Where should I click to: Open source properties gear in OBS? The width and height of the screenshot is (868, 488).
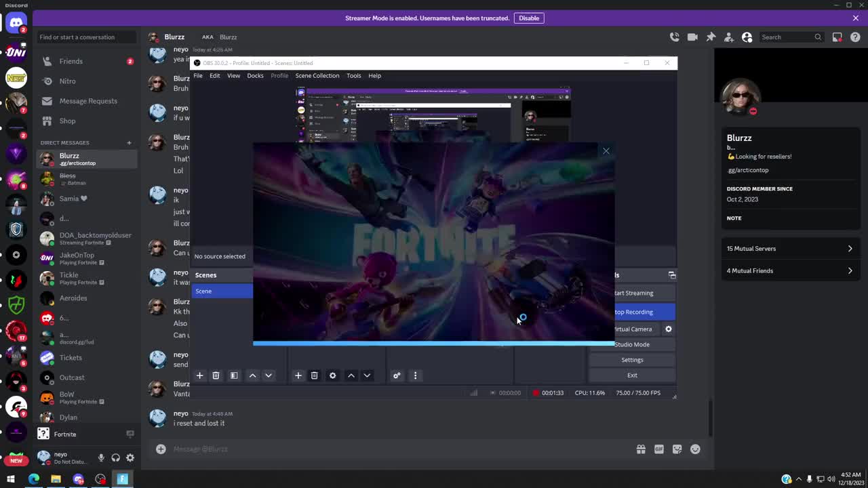pyautogui.click(x=332, y=375)
